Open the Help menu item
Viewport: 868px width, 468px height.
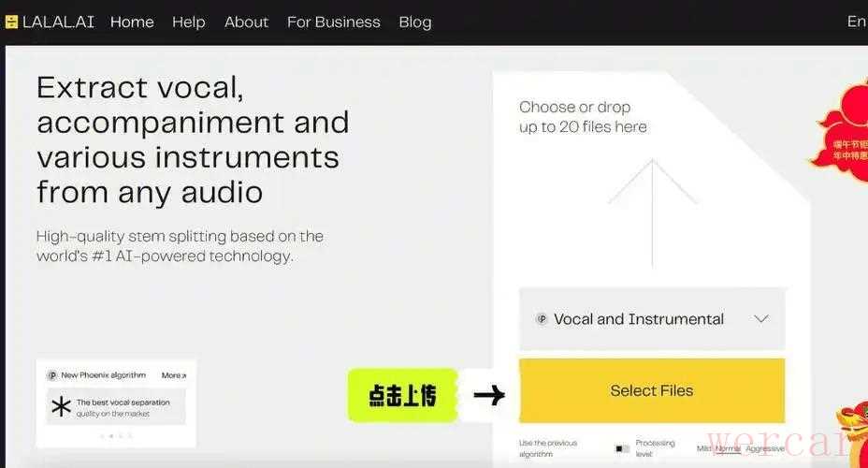tap(188, 22)
